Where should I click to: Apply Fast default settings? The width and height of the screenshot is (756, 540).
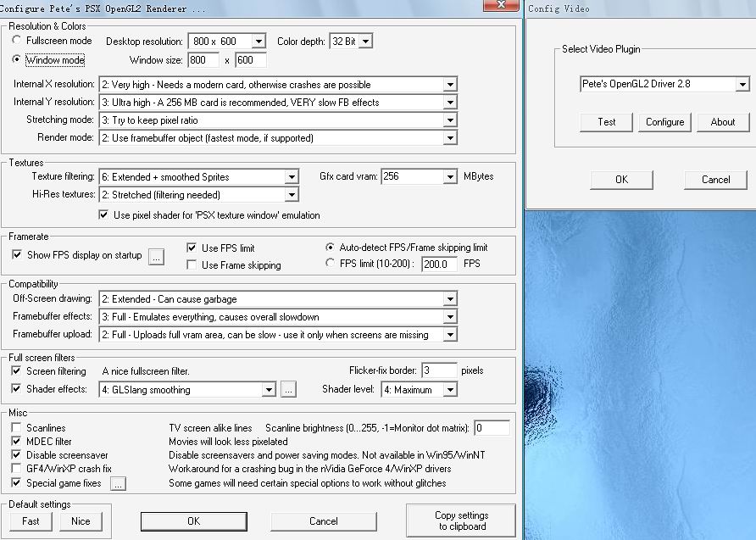[31, 521]
